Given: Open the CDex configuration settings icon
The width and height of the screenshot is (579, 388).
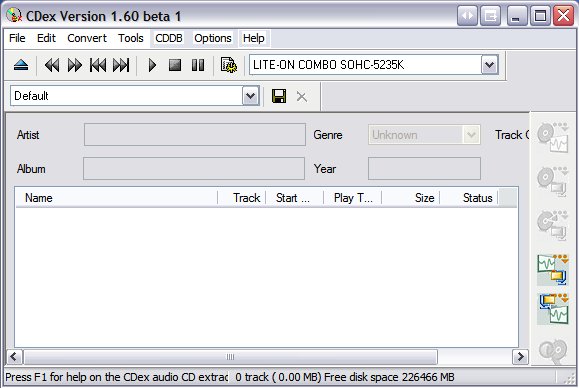Looking at the screenshot, I should (x=229, y=65).
